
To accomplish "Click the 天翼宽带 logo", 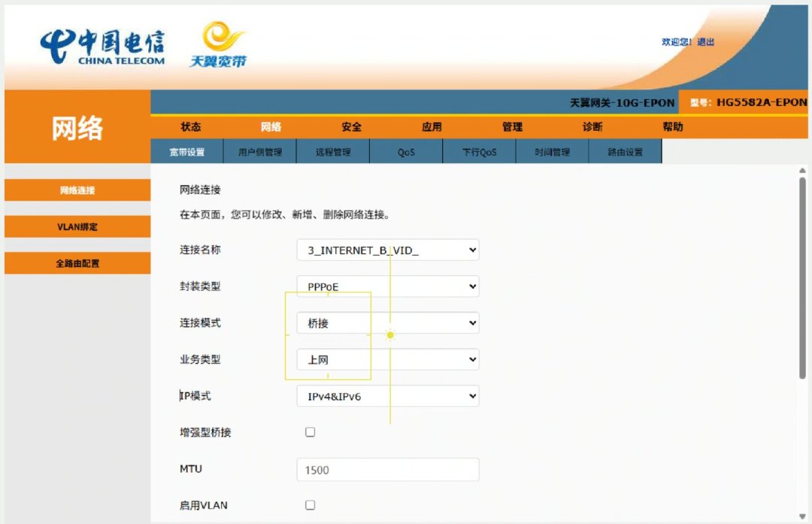I will click(218, 44).
